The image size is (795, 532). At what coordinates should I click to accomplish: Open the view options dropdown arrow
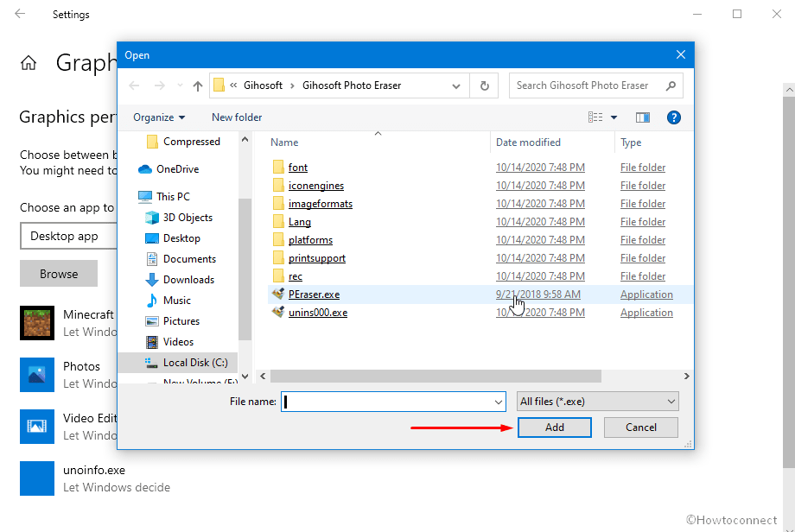click(x=614, y=117)
